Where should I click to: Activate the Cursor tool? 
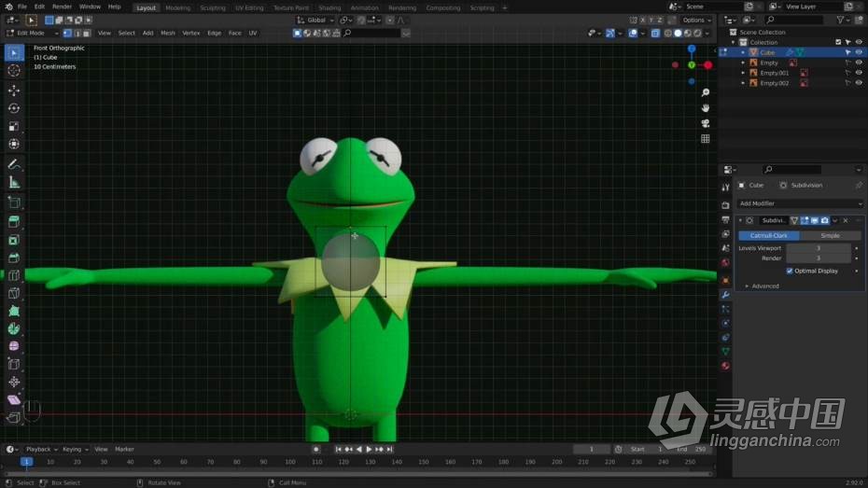coord(14,71)
